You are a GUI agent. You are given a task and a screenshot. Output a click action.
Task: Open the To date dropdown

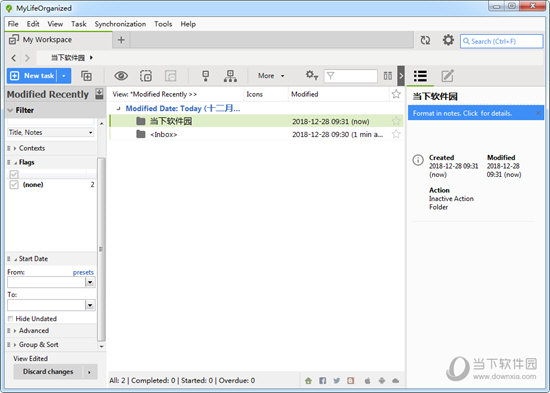pyautogui.click(x=90, y=305)
